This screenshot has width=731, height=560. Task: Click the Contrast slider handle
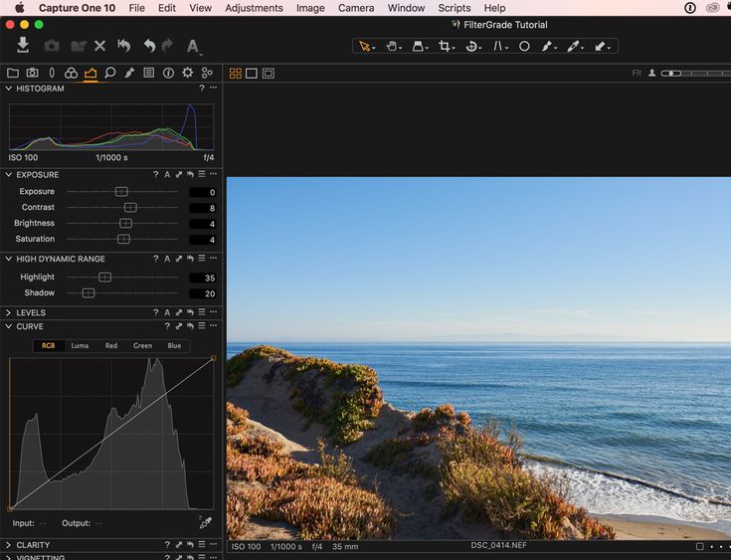coord(130,208)
